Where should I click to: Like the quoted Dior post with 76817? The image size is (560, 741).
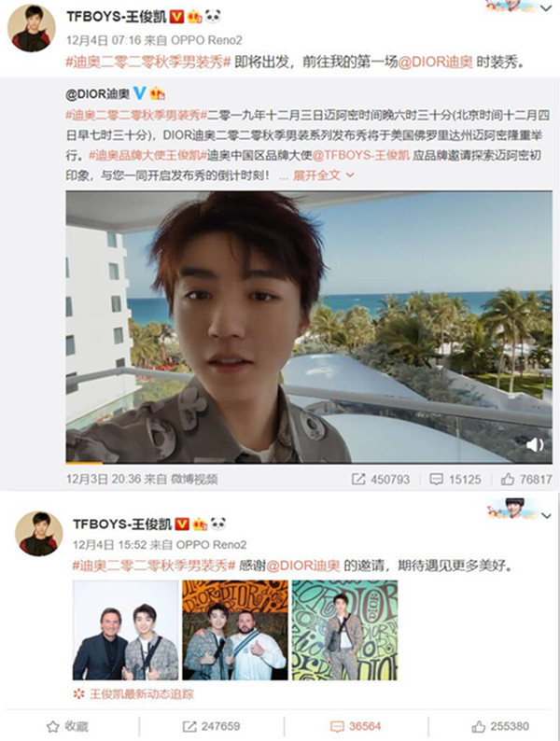(x=526, y=479)
